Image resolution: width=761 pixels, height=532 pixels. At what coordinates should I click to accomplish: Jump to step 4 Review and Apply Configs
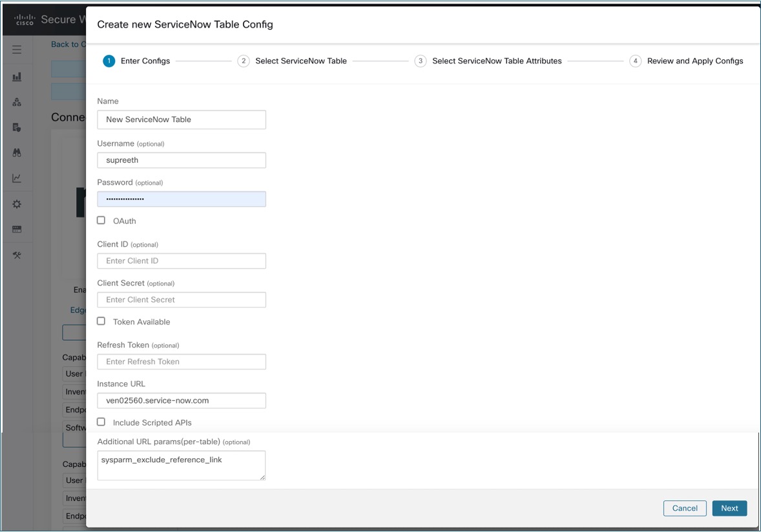tap(686, 61)
